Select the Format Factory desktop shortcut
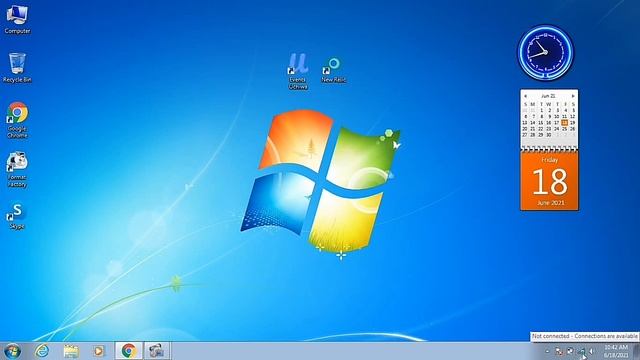The width and height of the screenshot is (640, 360). pyautogui.click(x=17, y=169)
